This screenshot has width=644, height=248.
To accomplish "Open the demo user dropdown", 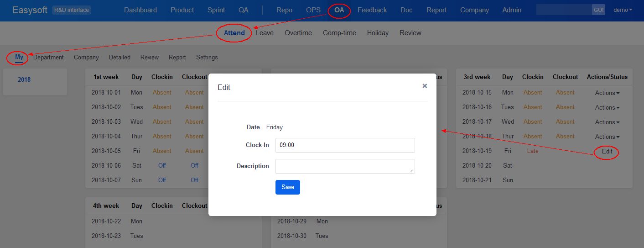I will pyautogui.click(x=623, y=10).
